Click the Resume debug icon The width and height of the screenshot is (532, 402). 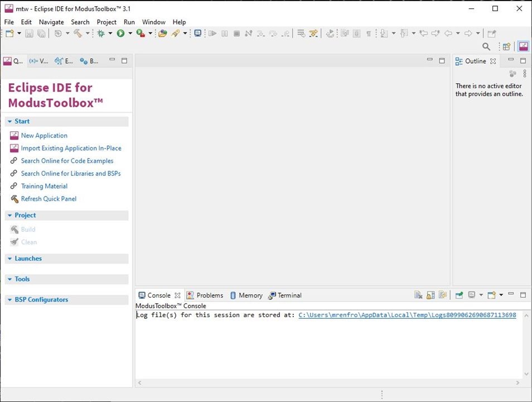click(212, 33)
